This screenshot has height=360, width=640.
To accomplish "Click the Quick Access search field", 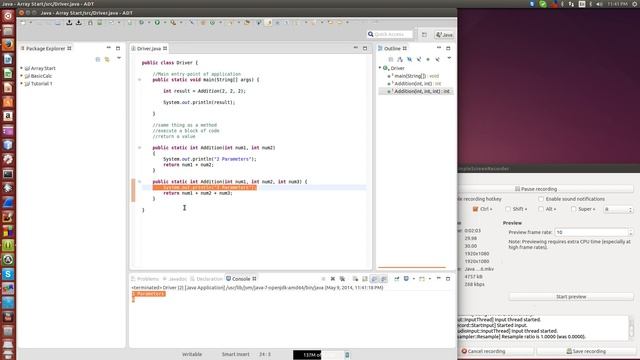I will tap(390, 35).
